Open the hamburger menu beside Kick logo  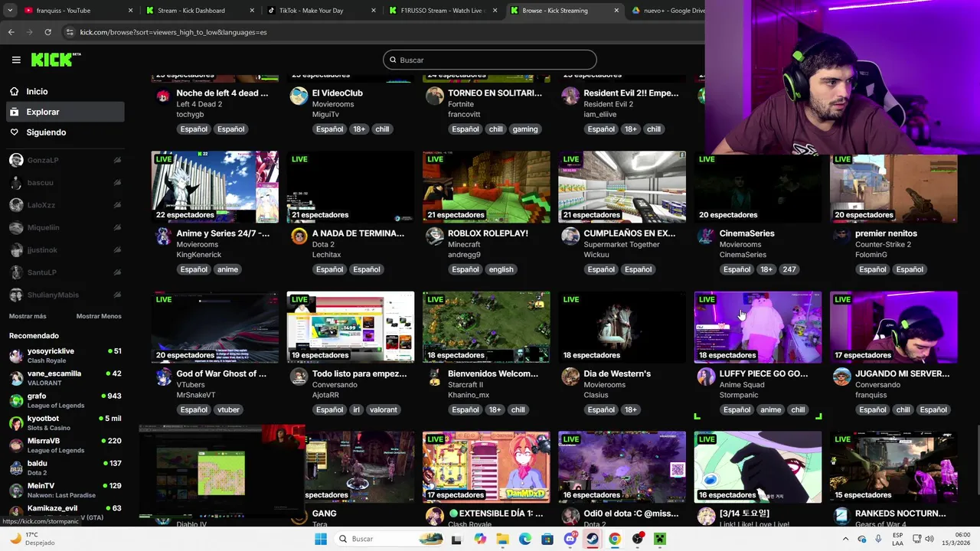(x=16, y=60)
